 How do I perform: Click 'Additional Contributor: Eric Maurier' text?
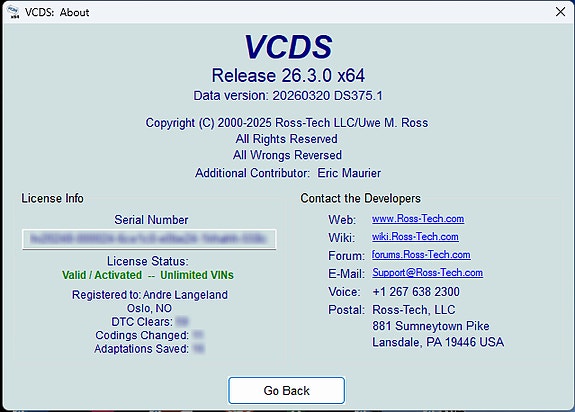point(288,173)
